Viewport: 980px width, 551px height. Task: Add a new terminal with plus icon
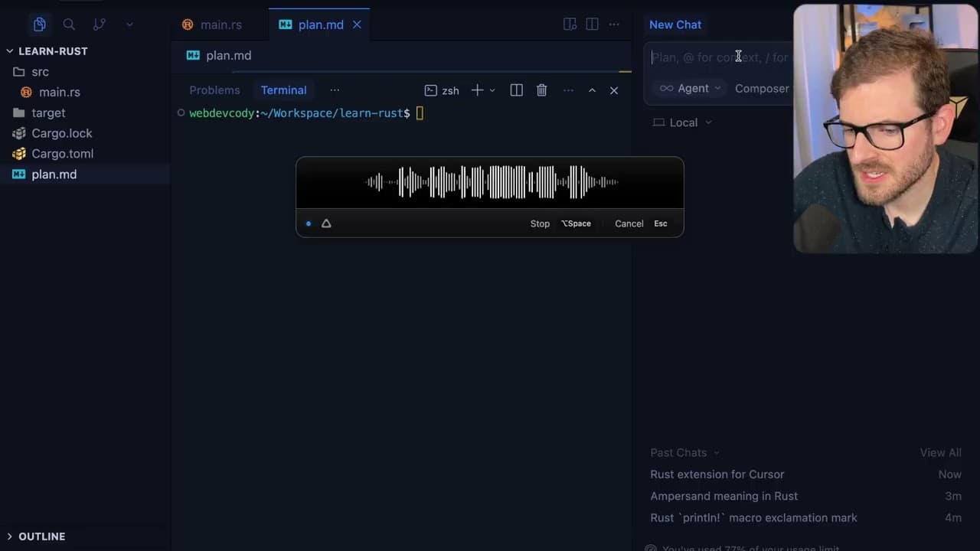[x=477, y=90]
